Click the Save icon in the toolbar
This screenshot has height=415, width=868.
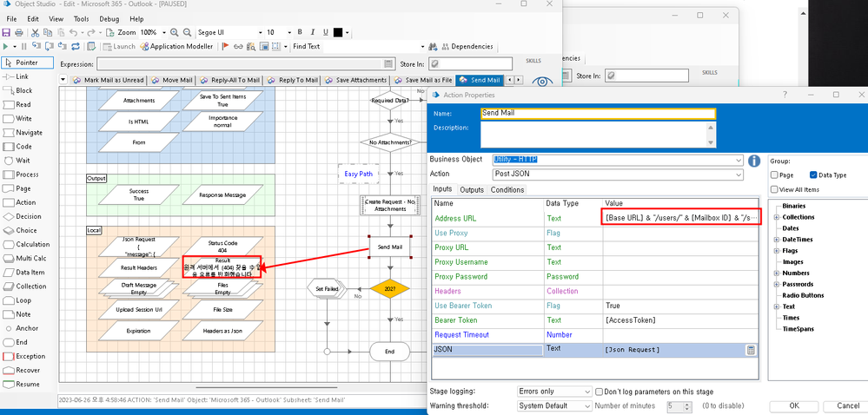pos(7,32)
